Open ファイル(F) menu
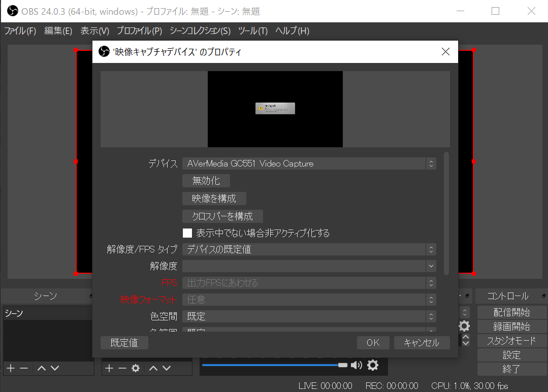This screenshot has width=548, height=392. point(20,31)
